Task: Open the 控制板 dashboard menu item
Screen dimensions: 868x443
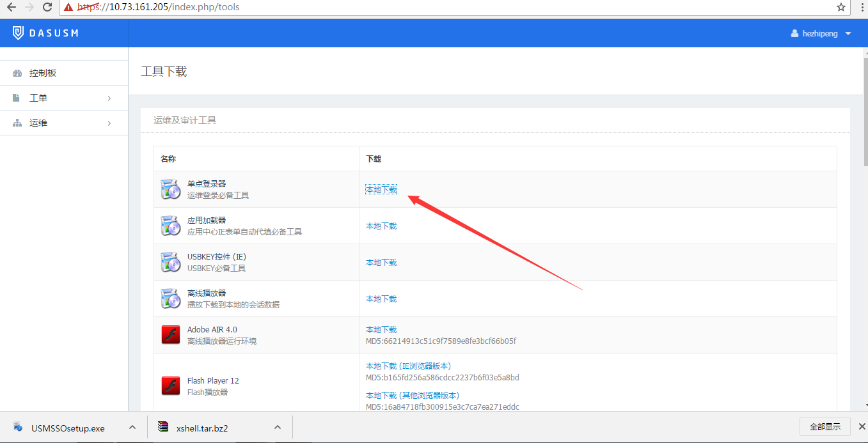Action: pyautogui.click(x=43, y=73)
